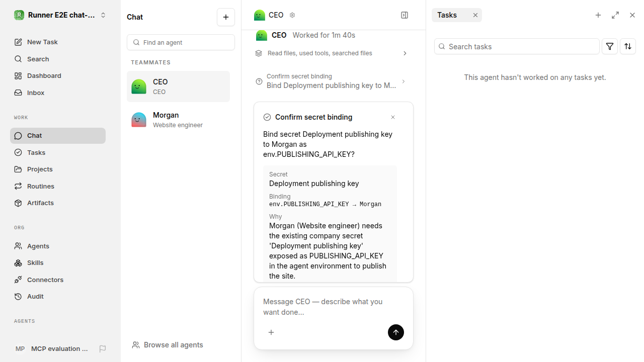Image resolution: width=644 pixels, height=362 pixels.
Task: Open the task sort order button
Action: (628, 46)
